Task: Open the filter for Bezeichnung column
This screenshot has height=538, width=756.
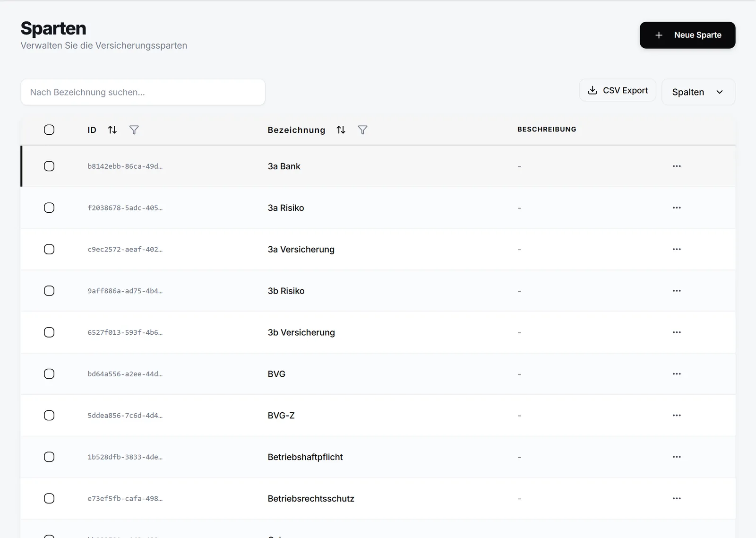Action: pos(362,130)
